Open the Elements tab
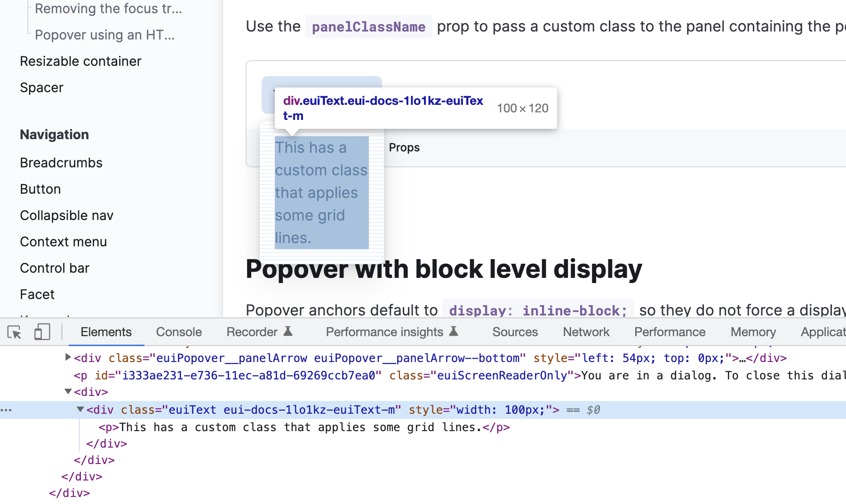This screenshot has width=846, height=504. [x=106, y=332]
